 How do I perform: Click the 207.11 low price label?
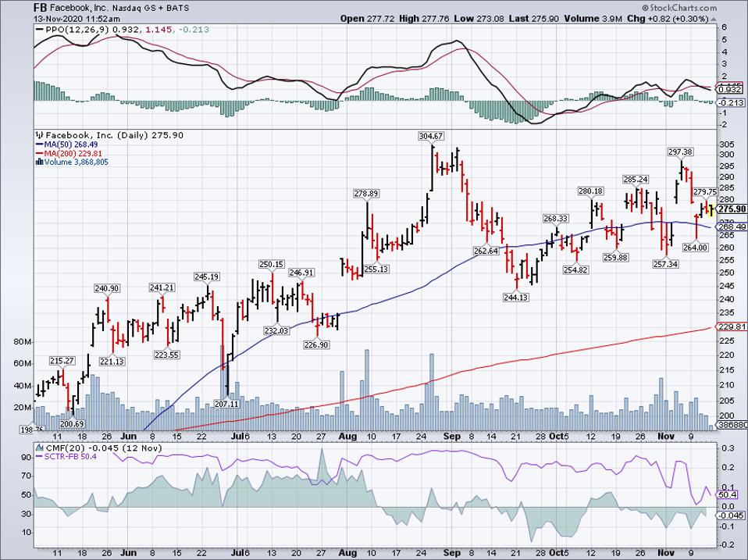click(226, 404)
